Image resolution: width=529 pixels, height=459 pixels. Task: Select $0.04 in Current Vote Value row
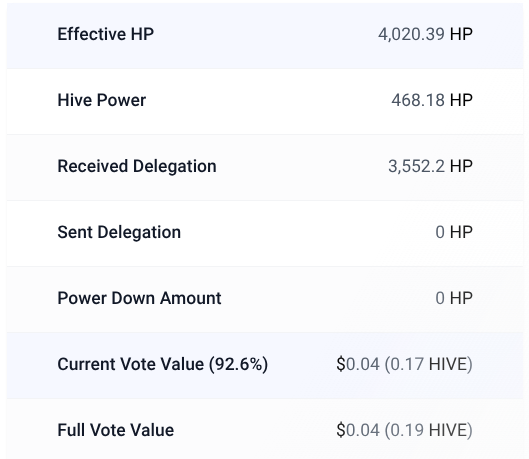(358, 364)
